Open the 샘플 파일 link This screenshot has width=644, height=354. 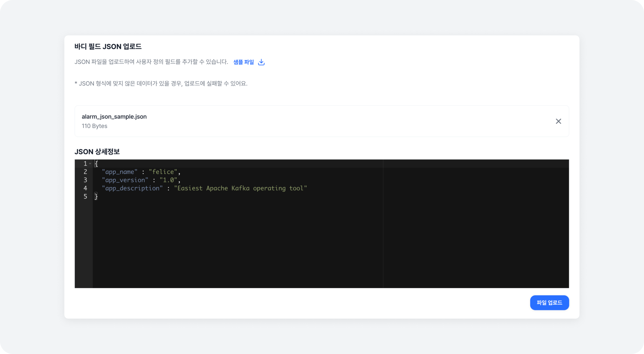[244, 62]
